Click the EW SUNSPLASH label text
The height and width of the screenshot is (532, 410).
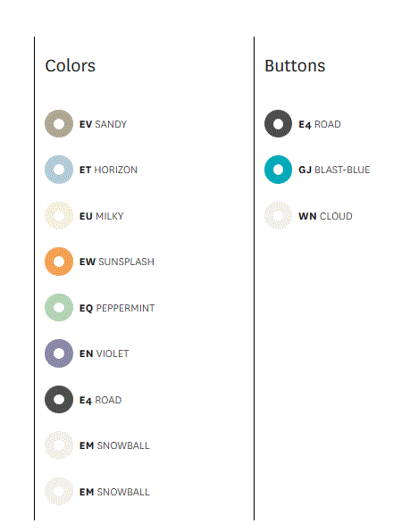click(x=117, y=262)
